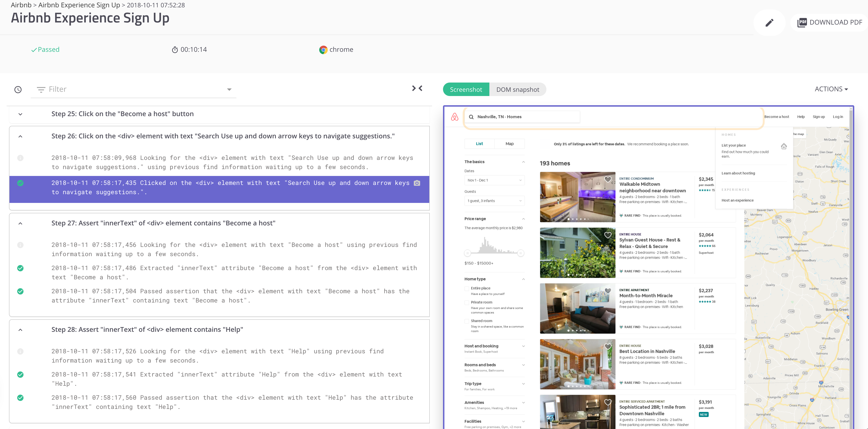Open the Filter dropdown arrow
Screen dimensions: 868x429
pos(229,90)
